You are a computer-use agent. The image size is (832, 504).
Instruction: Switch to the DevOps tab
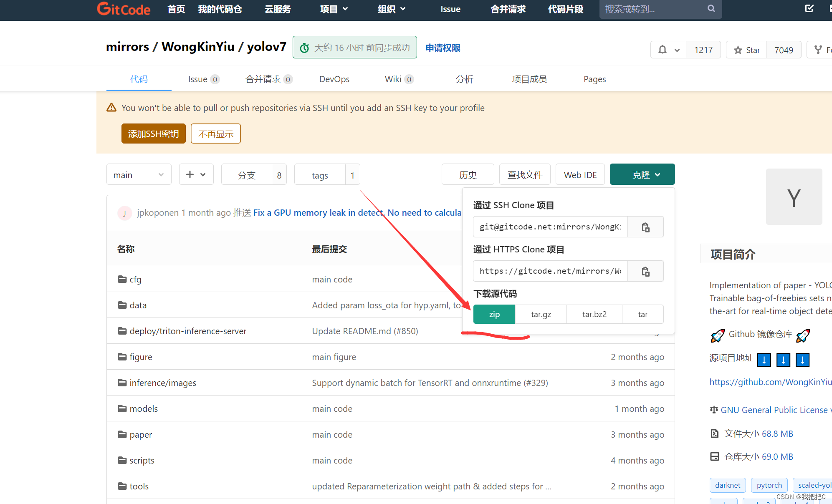pos(334,79)
